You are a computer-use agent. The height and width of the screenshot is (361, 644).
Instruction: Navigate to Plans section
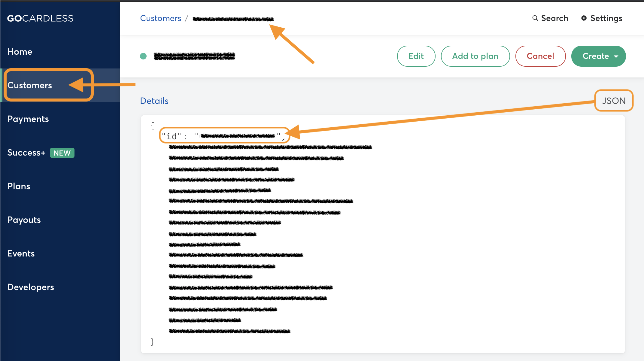point(19,186)
